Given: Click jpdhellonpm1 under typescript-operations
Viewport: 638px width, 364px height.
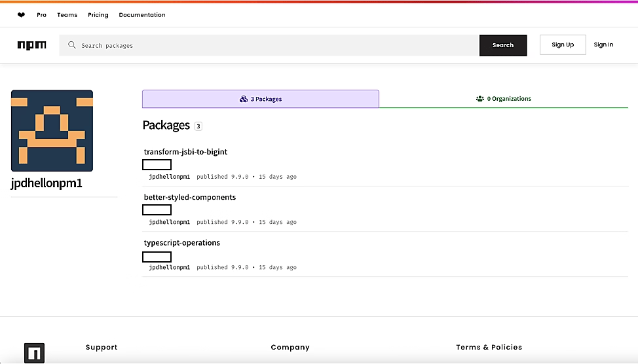Looking at the screenshot, I should coord(169,267).
